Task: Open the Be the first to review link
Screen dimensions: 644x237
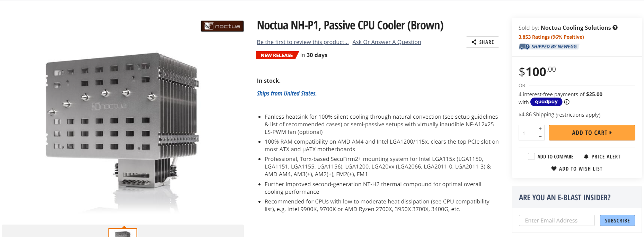Action: tap(302, 42)
